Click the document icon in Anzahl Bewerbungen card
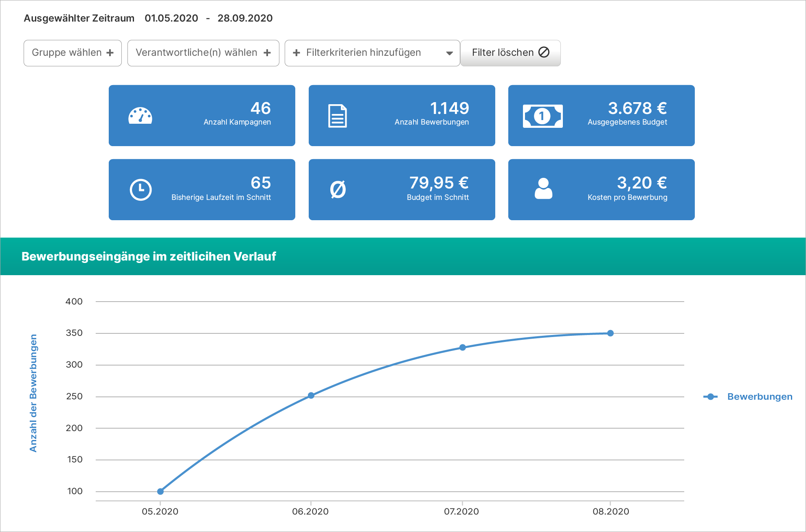 click(338, 116)
